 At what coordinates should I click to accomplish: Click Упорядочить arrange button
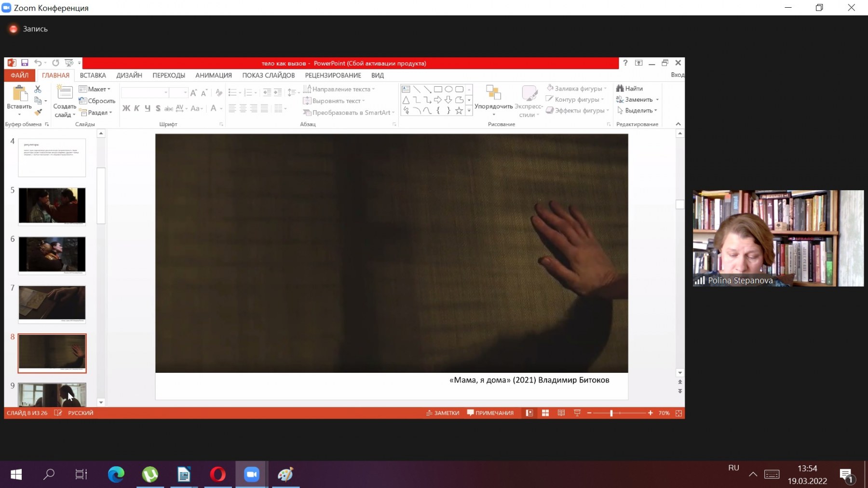click(493, 100)
